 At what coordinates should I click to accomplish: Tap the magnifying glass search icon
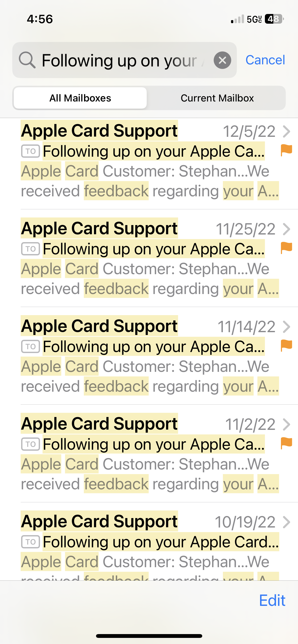point(27,60)
